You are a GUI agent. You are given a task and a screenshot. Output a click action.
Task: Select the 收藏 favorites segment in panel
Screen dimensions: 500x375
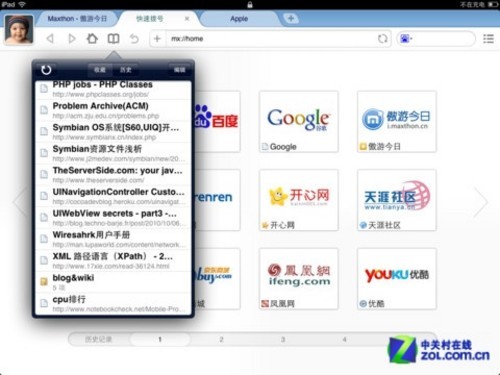[100, 70]
